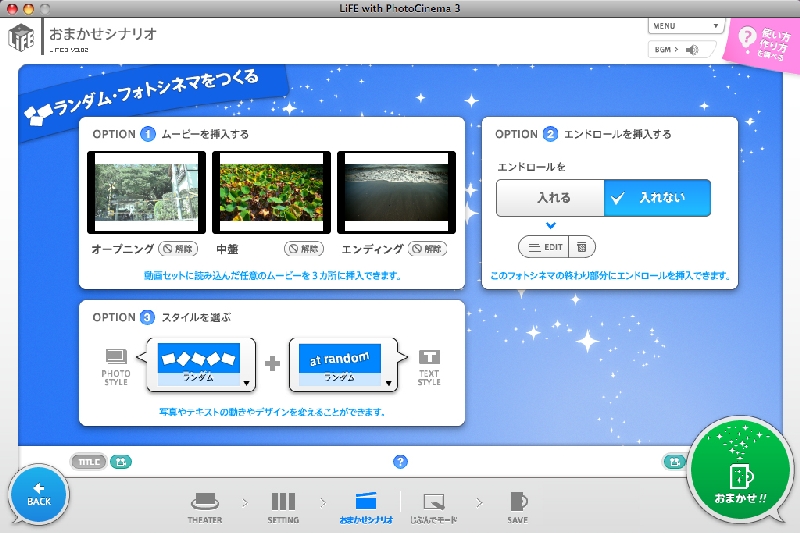800x533 pixels.
Task: Select the ending movie thumbnail
Action: [x=396, y=192]
